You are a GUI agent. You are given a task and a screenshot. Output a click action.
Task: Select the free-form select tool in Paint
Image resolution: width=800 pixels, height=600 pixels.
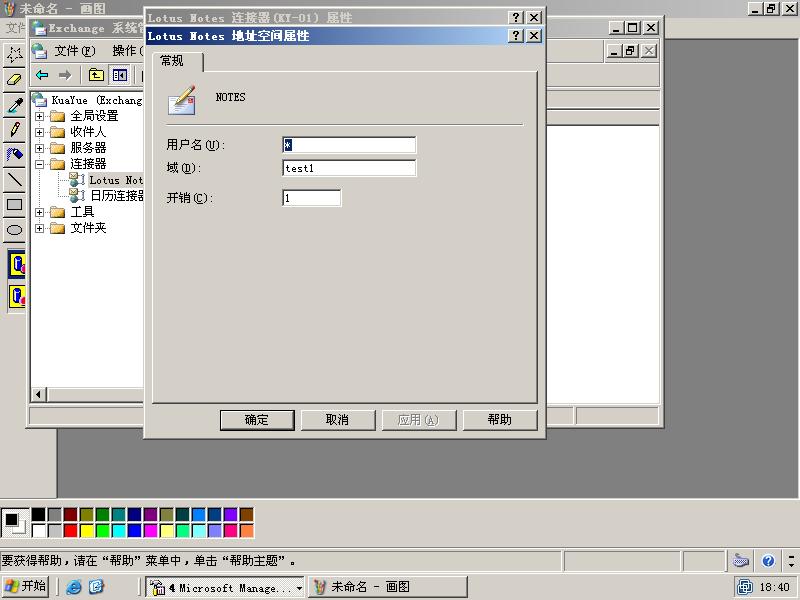14,54
